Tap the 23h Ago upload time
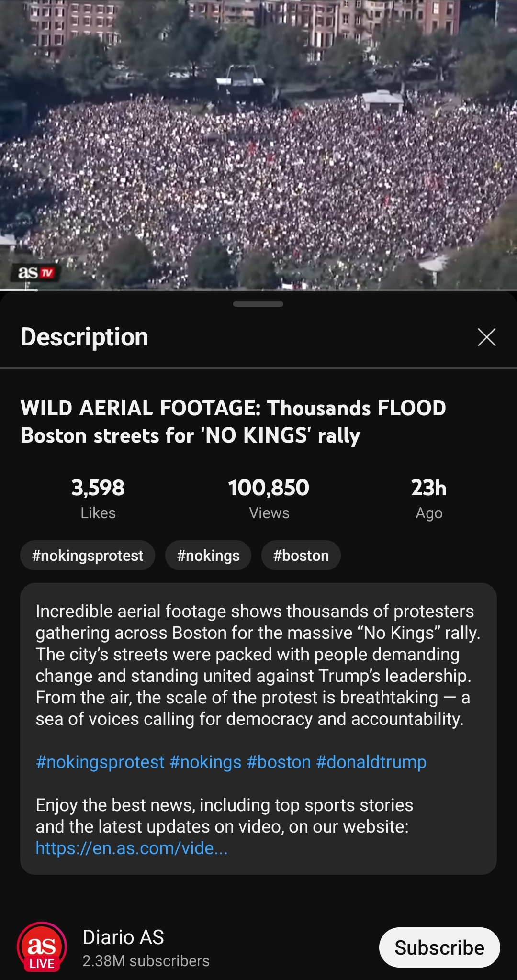The height and width of the screenshot is (980, 517). coord(429,498)
